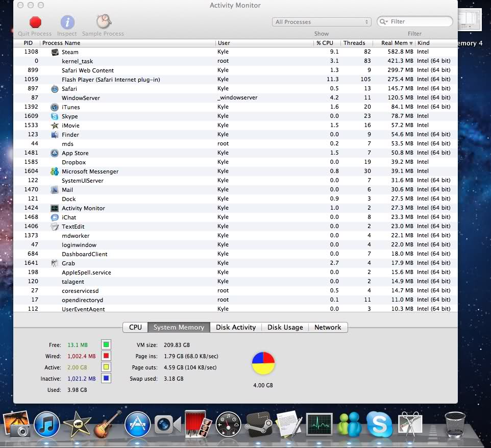The width and height of the screenshot is (491, 448).
Task: Switch to the Network tab
Action: tap(328, 327)
